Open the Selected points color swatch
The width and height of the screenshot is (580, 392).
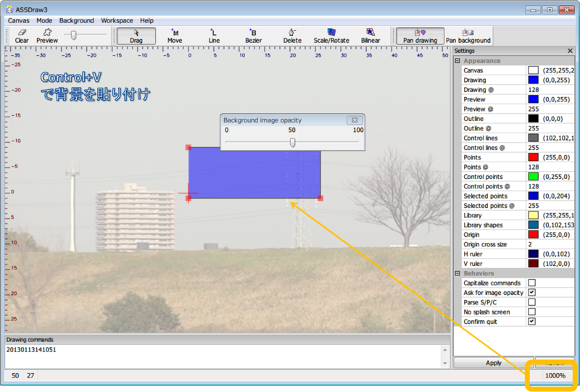[x=533, y=196]
